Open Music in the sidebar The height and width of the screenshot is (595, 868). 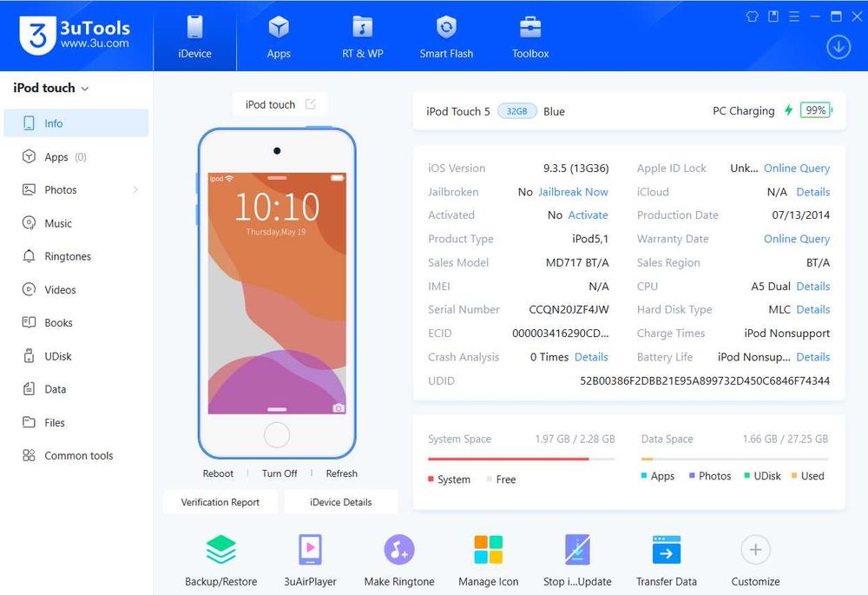(76, 223)
